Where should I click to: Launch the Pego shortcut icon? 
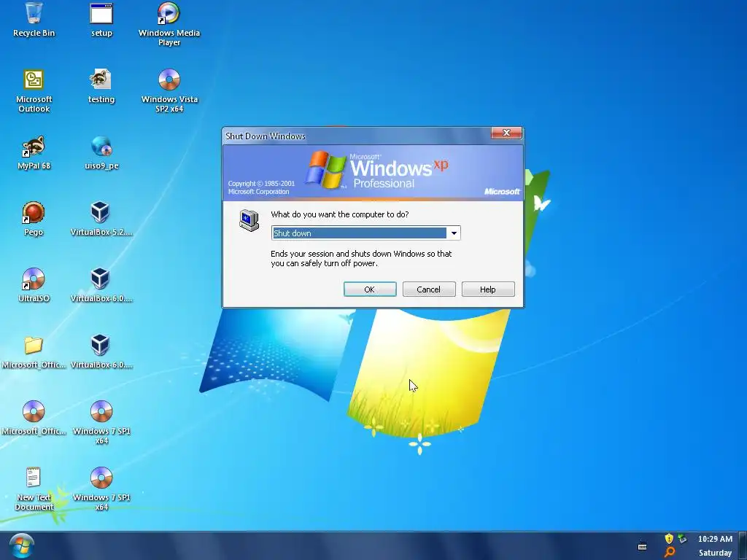pos(34,219)
